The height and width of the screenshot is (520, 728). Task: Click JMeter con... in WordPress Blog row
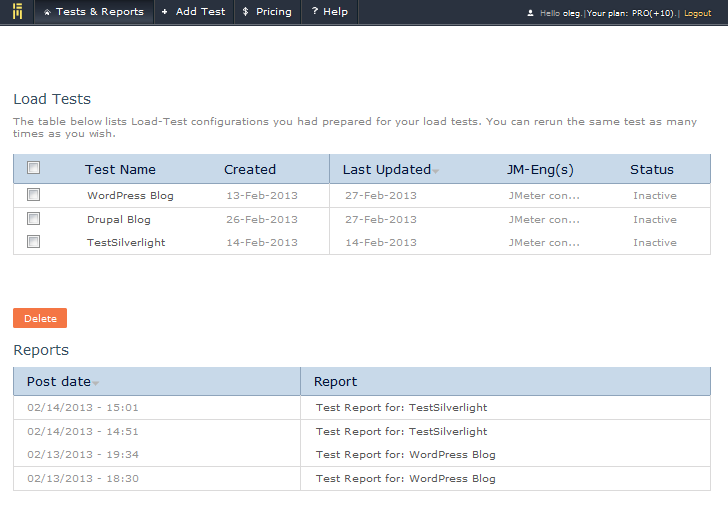(x=544, y=195)
